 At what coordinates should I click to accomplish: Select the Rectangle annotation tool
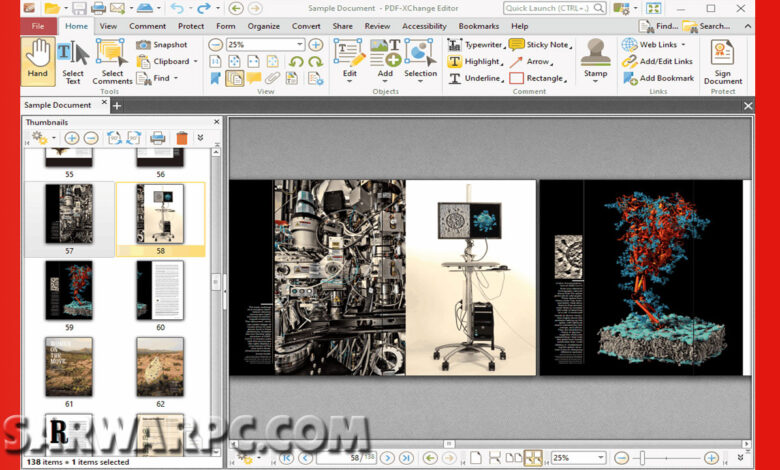tap(538, 79)
